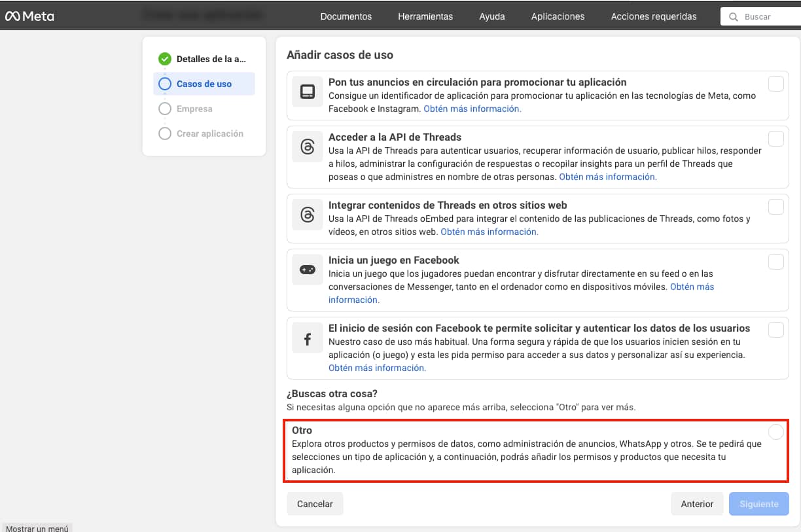This screenshot has height=532, width=801.
Task: Open Obtén más información for Threads oEmbed
Action: [489, 232]
